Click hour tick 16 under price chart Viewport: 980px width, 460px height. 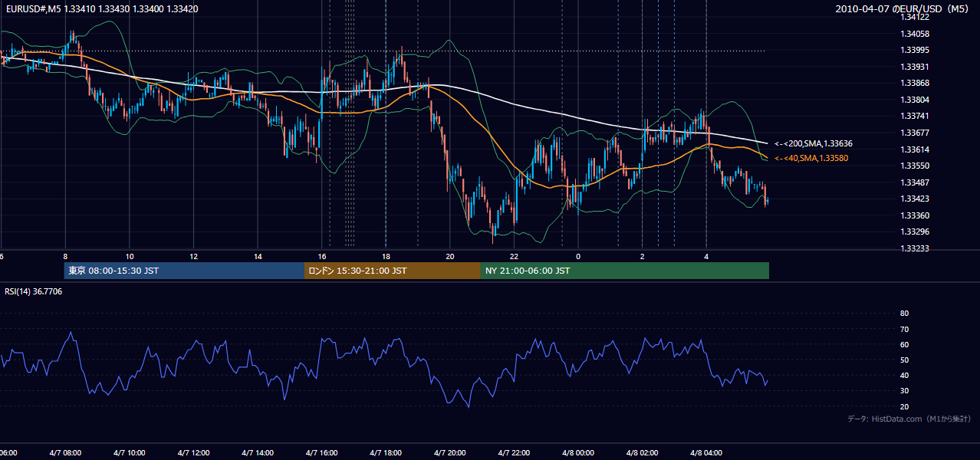pos(322,256)
